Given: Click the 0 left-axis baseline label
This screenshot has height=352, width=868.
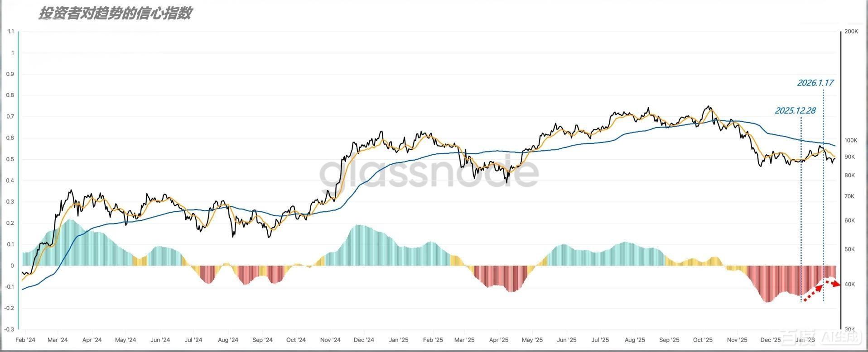Looking at the screenshot, I should click(12, 266).
